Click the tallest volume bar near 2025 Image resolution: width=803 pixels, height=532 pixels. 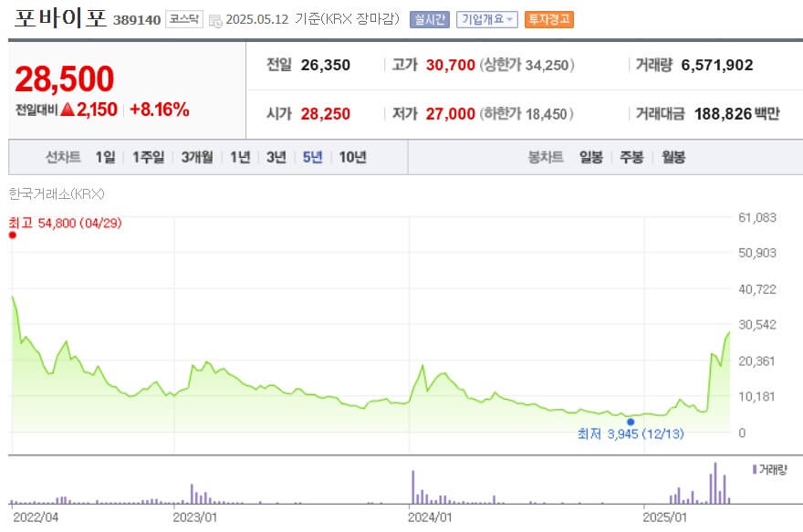[x=715, y=484]
